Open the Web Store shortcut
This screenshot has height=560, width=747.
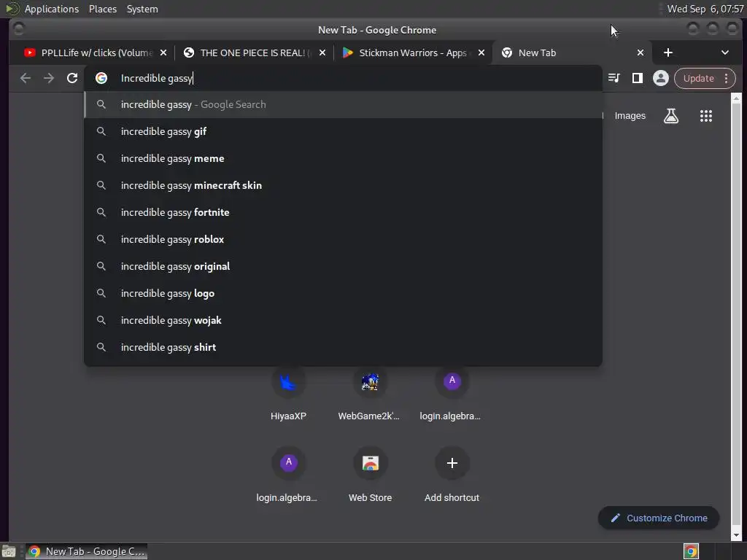(x=370, y=475)
